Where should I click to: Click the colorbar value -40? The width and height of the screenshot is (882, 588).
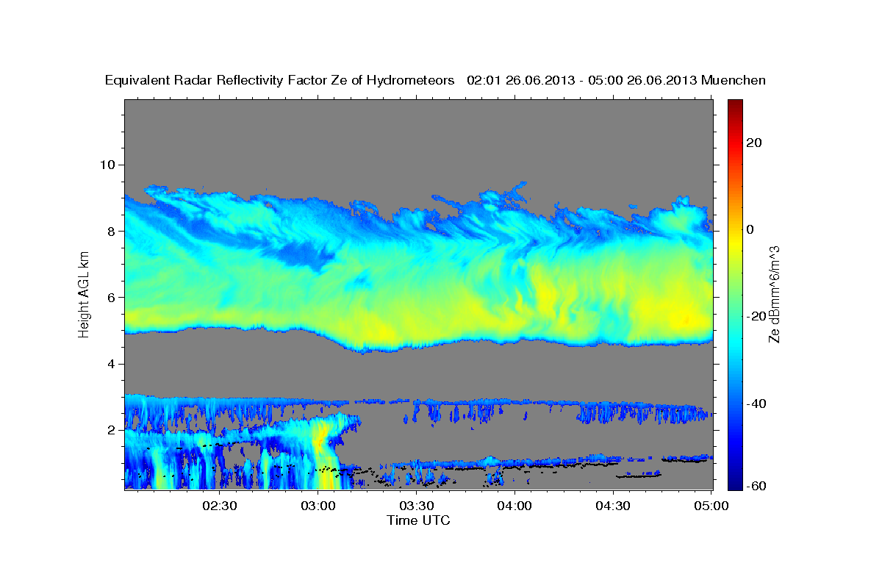tap(757, 403)
